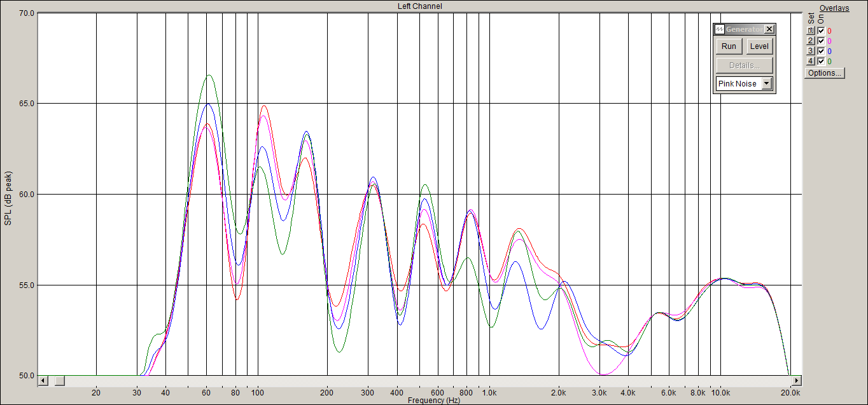Toggle overlay 2 magenta trace visibility

tap(821, 41)
